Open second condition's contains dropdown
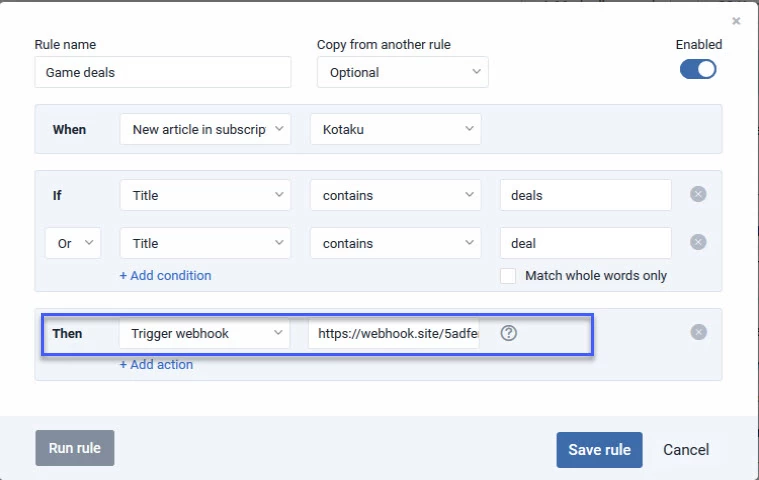The width and height of the screenshot is (759, 480). [x=395, y=243]
